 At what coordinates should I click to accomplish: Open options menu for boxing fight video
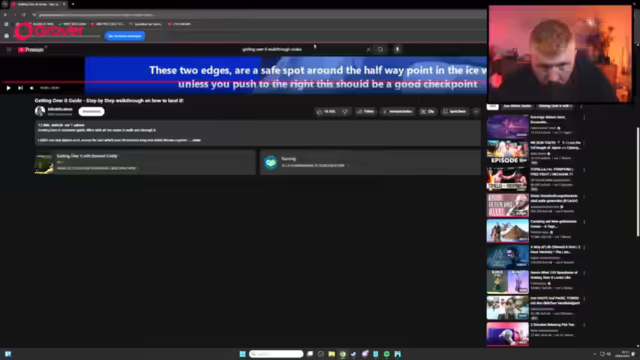tap(584, 169)
